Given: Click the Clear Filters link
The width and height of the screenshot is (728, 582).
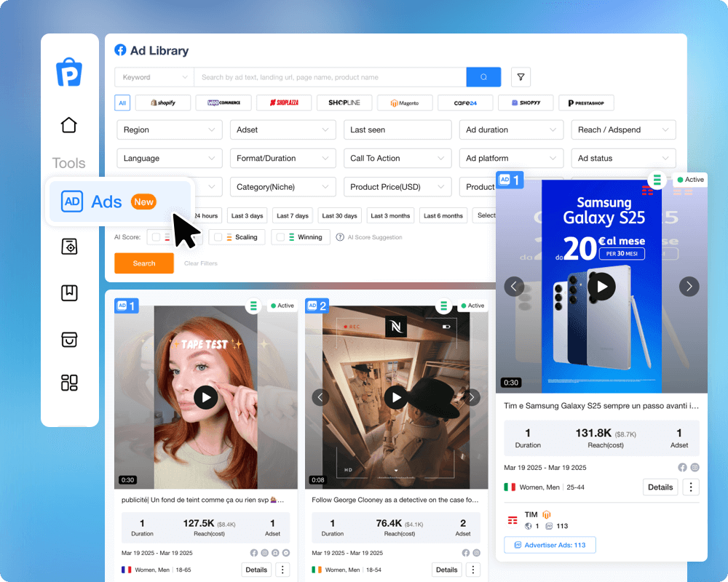Looking at the screenshot, I should click(201, 263).
